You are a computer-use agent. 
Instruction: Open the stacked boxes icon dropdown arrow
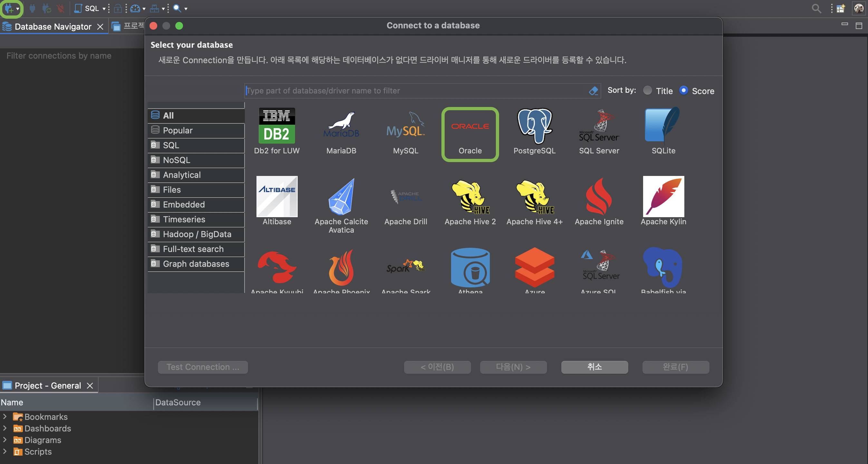[x=163, y=9]
